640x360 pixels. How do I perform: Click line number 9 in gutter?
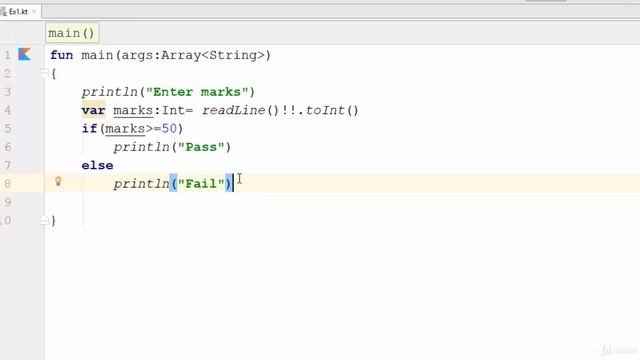click(x=8, y=202)
